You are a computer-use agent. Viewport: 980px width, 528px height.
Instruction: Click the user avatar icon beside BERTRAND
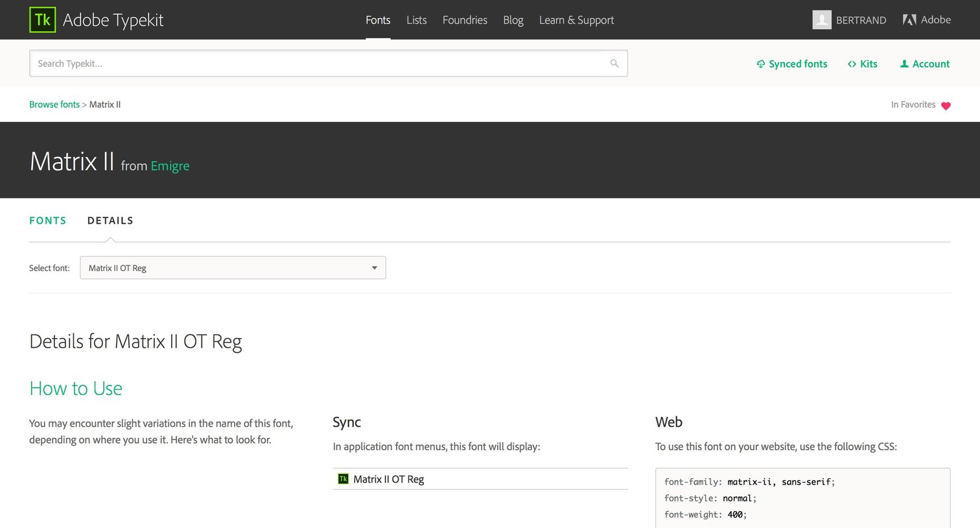point(822,20)
